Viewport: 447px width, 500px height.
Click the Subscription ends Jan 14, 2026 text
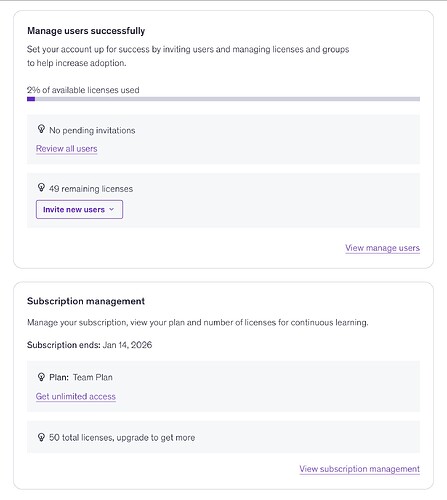click(x=89, y=345)
